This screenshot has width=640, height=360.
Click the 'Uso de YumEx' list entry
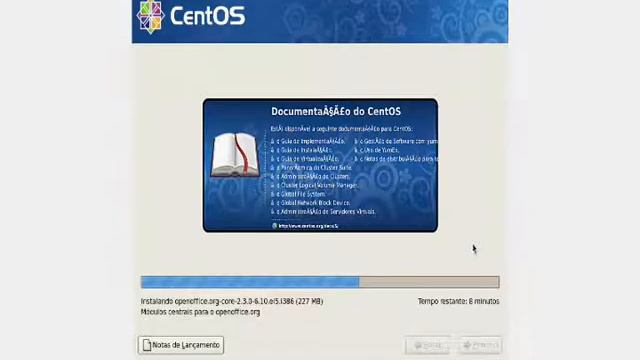tap(380, 150)
